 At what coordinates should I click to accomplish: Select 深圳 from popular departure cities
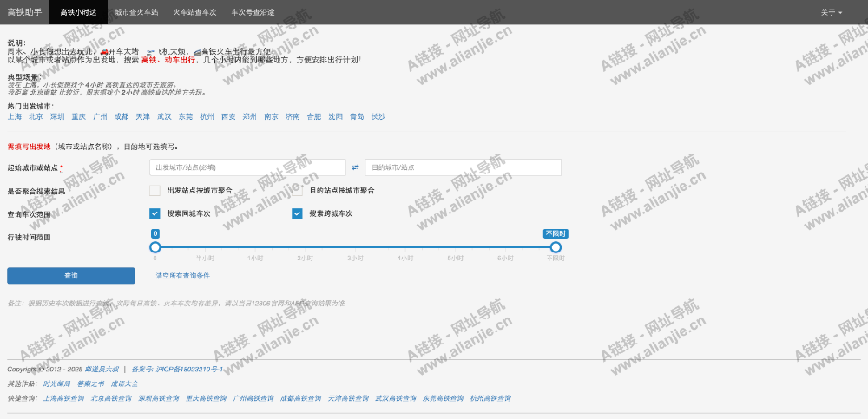point(57,117)
